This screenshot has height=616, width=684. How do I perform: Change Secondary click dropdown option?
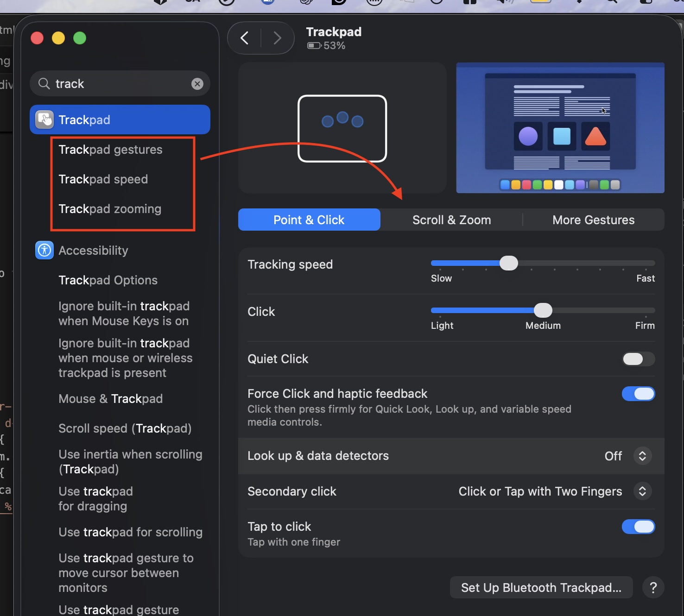point(642,491)
